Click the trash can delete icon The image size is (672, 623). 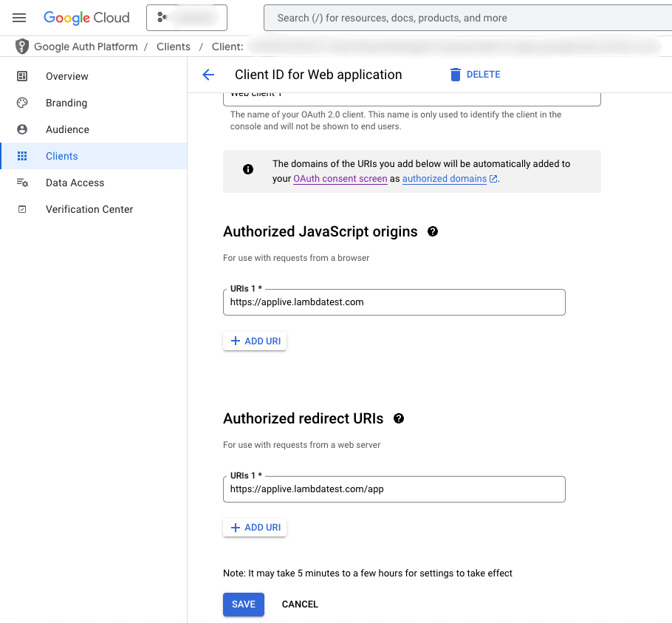click(x=456, y=75)
